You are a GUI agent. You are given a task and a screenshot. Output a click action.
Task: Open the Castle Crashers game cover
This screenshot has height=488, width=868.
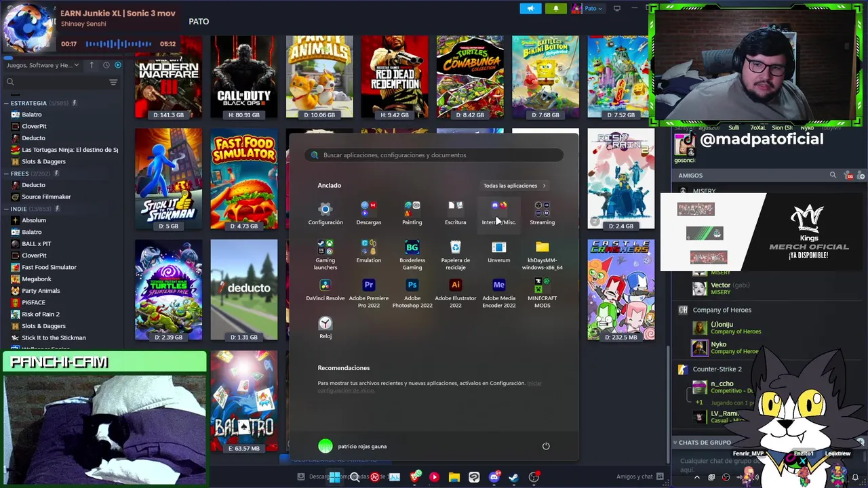[x=620, y=289]
